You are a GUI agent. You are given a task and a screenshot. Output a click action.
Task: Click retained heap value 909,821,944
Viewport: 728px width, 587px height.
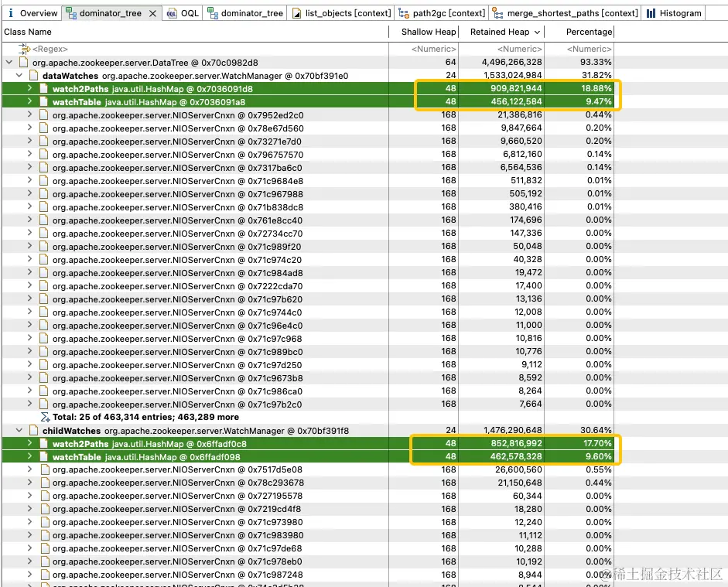point(516,88)
